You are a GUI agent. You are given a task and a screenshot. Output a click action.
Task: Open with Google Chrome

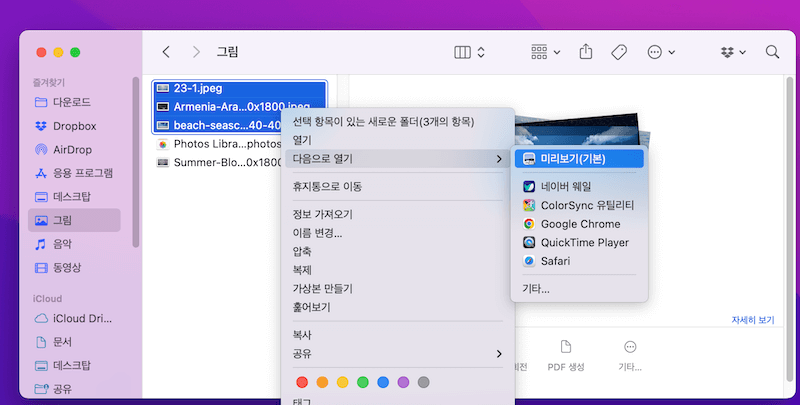point(579,224)
